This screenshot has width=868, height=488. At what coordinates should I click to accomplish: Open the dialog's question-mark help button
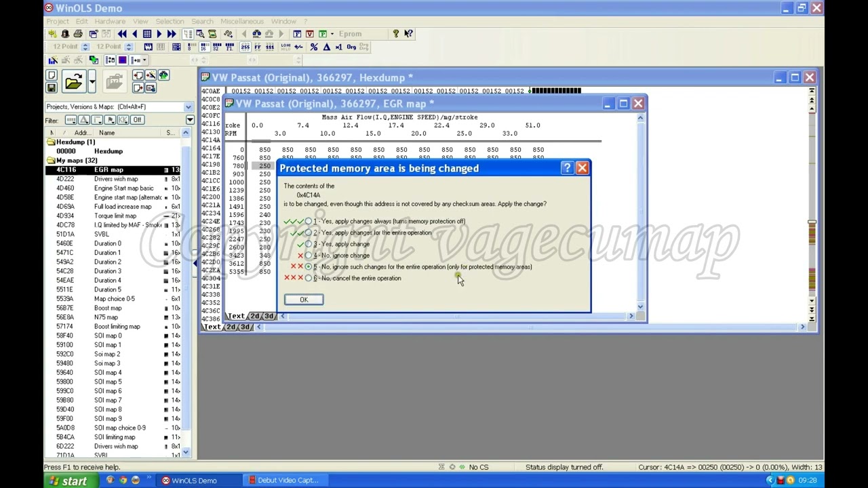click(568, 168)
